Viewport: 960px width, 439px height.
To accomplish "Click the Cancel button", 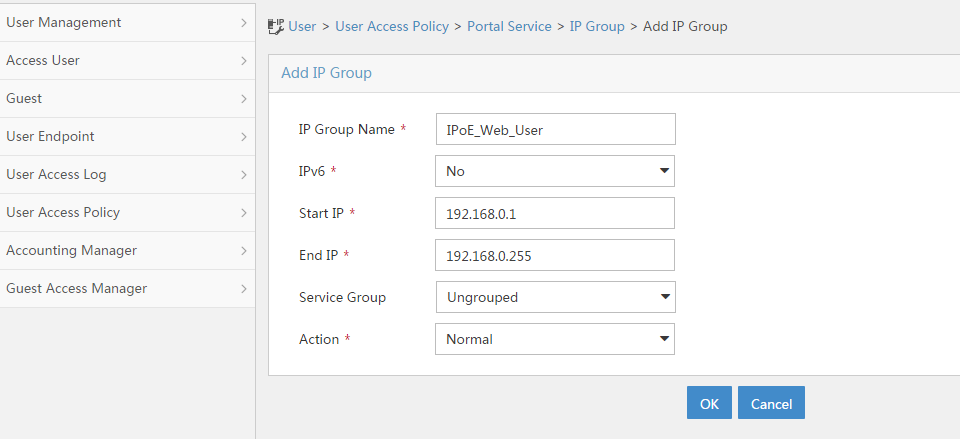I will 771,402.
